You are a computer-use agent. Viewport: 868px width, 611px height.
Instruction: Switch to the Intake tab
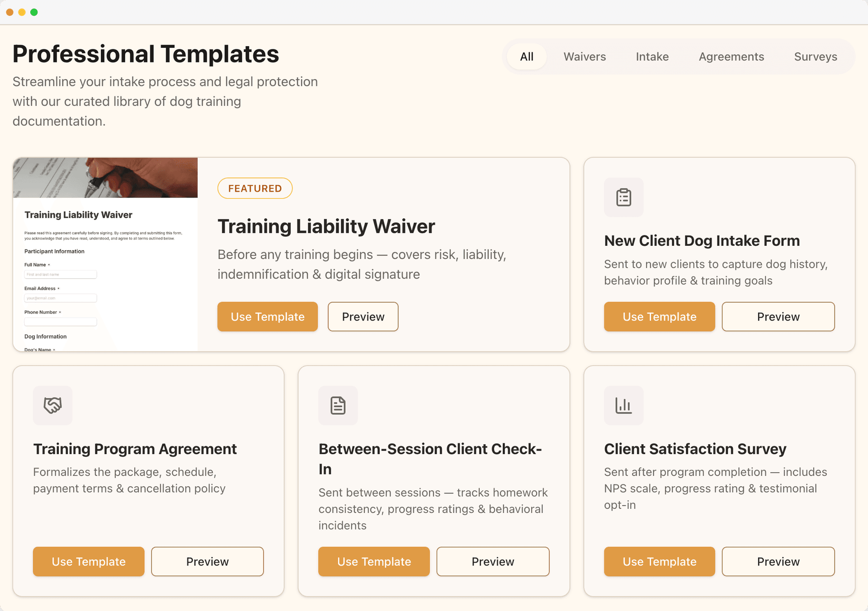pyautogui.click(x=652, y=56)
